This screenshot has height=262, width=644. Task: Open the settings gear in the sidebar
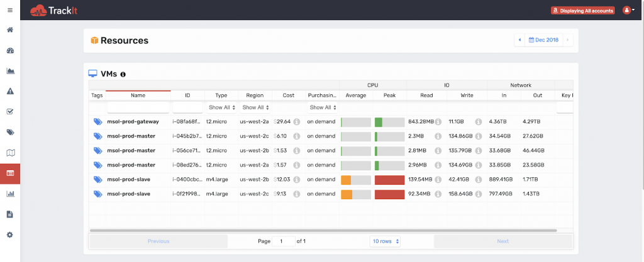9,234
